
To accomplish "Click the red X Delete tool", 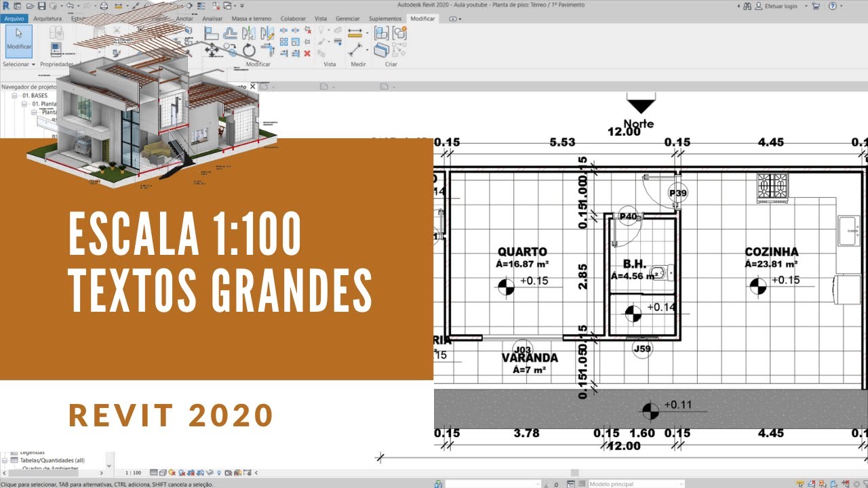I will (307, 54).
